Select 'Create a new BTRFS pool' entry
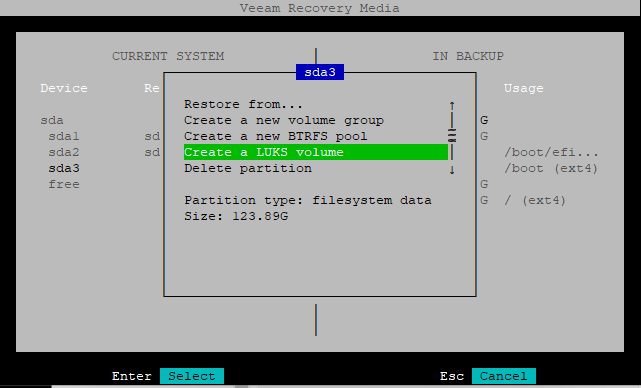 (276, 136)
